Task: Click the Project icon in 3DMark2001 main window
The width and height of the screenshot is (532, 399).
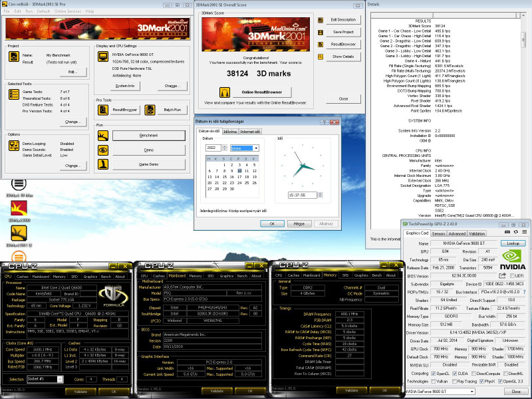Action: (14, 57)
